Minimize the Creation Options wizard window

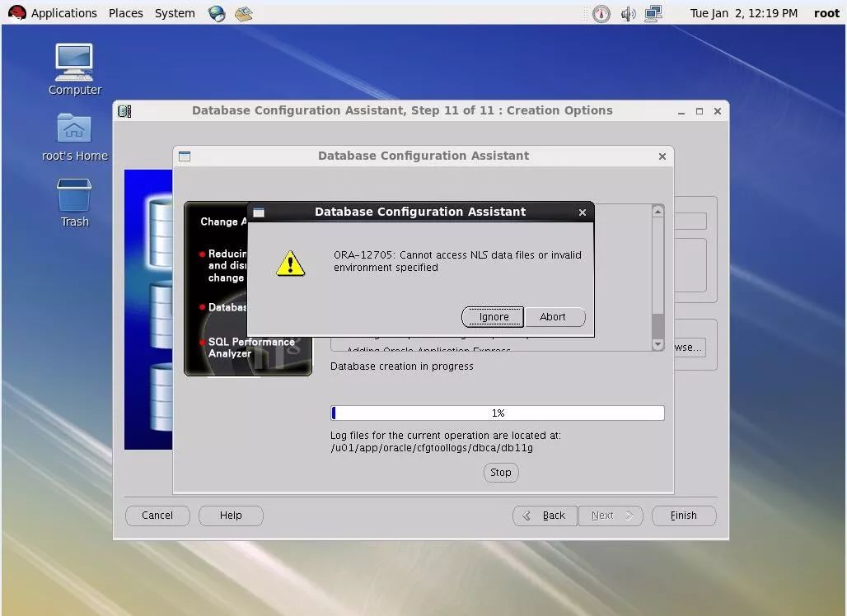[681, 111]
